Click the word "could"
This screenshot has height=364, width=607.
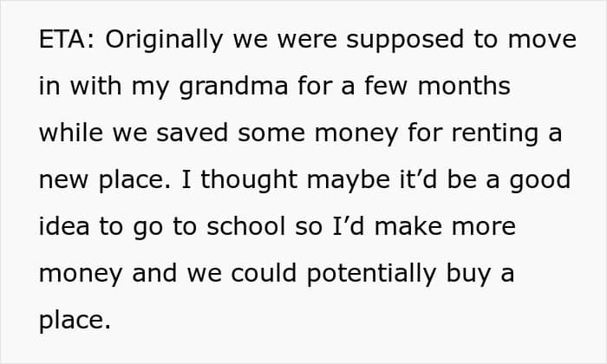(264, 274)
